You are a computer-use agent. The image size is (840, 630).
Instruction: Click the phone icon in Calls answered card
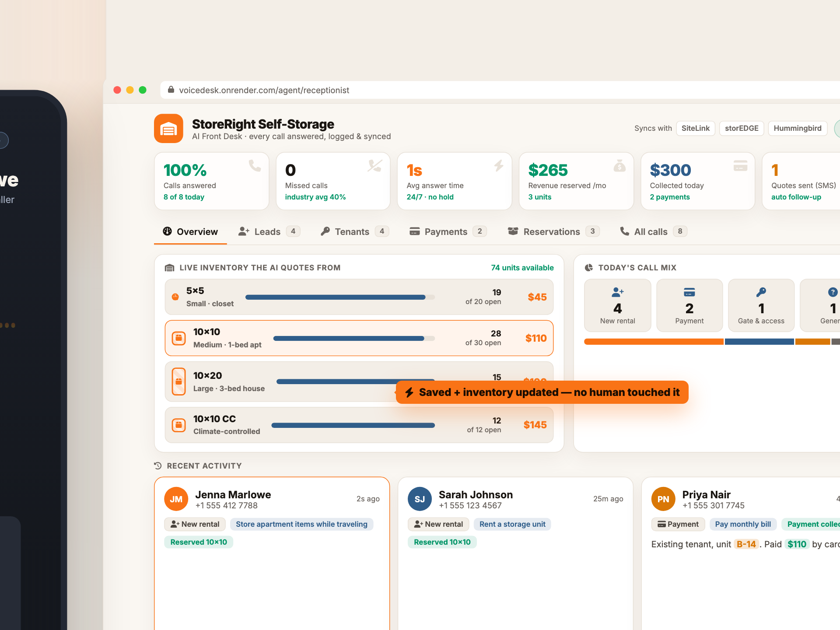255,166
